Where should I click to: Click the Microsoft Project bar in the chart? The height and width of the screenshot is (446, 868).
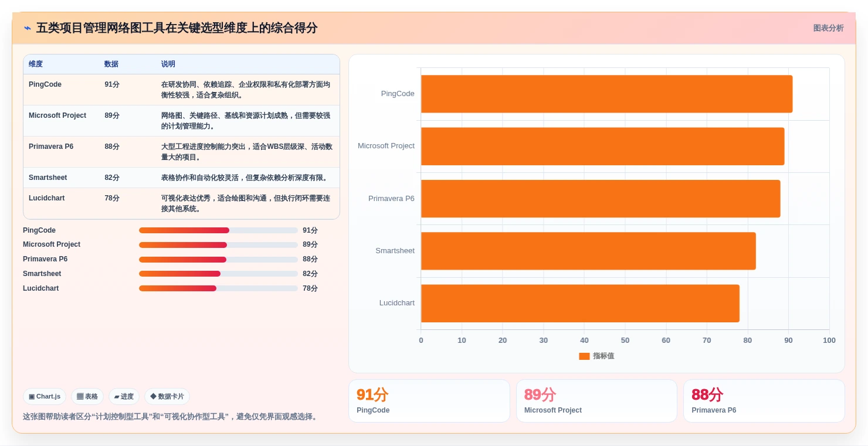point(602,146)
